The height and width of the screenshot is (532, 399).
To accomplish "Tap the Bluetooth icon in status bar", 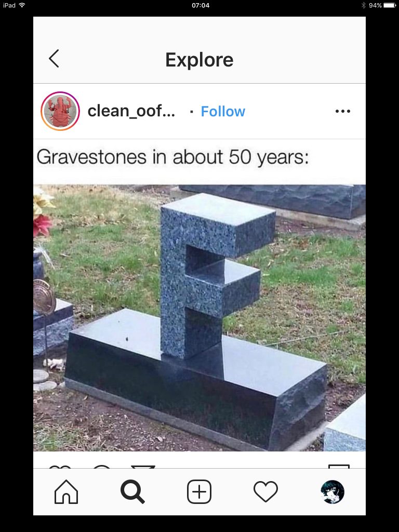I will coord(363,5).
